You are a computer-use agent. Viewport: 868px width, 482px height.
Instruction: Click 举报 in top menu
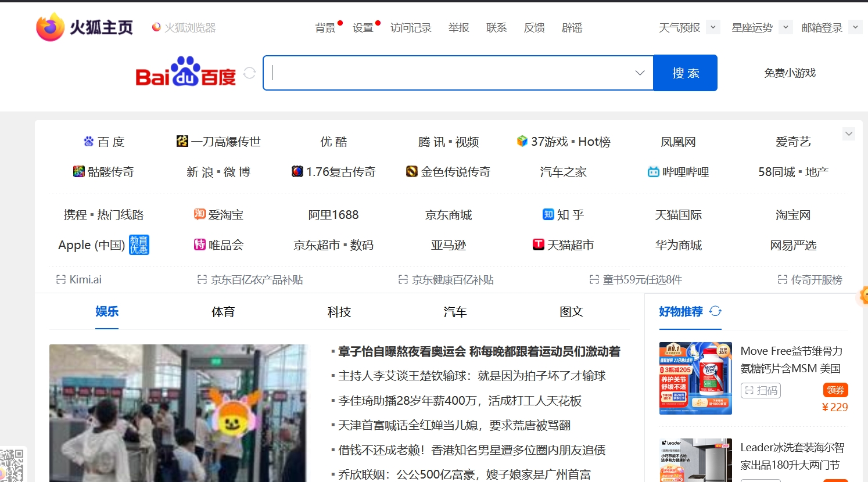(459, 28)
